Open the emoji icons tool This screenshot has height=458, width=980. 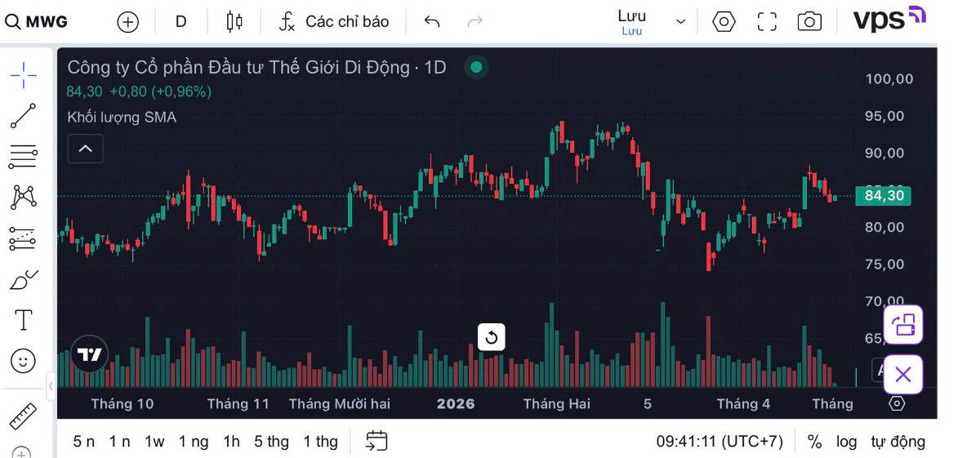tap(24, 360)
